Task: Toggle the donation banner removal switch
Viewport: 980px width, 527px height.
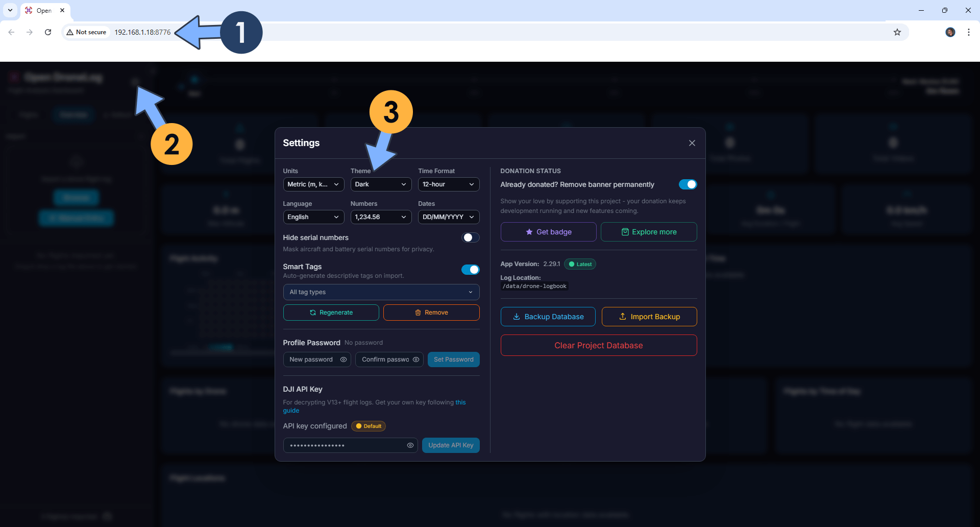Action: coord(688,184)
